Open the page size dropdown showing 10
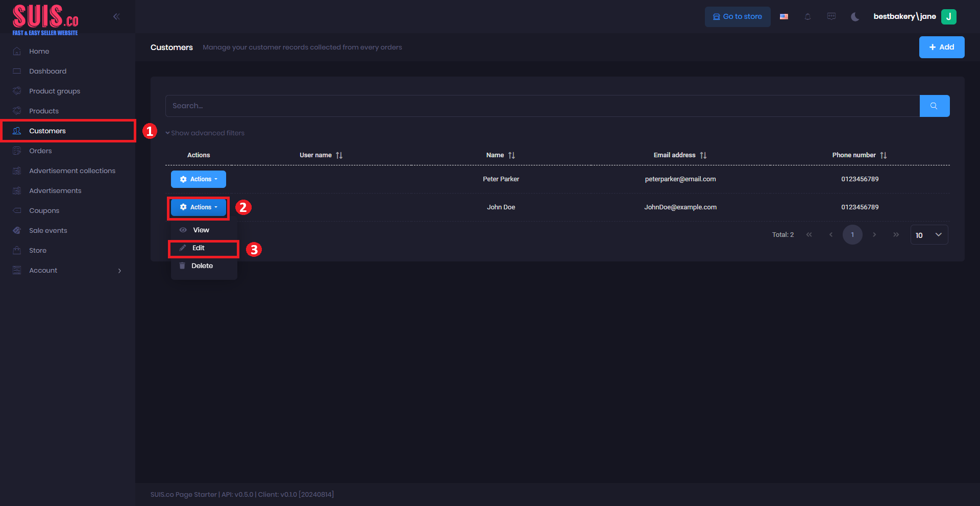 (929, 235)
